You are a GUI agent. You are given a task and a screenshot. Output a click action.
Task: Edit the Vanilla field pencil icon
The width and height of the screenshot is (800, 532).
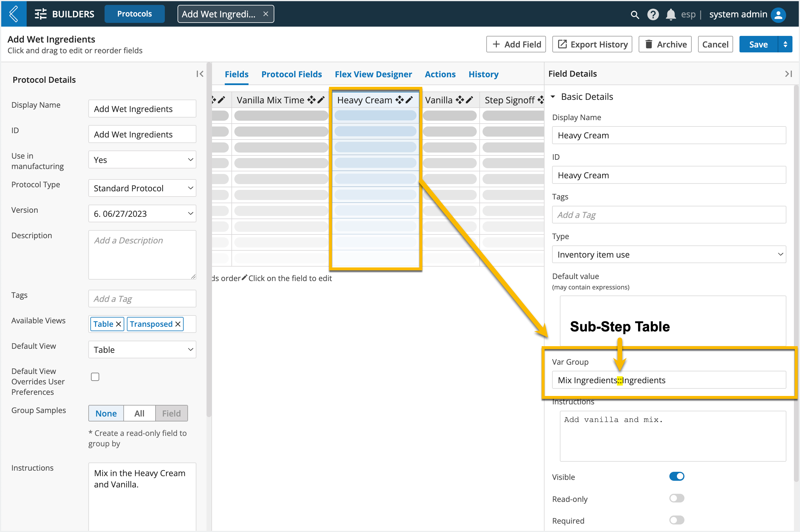pos(469,100)
